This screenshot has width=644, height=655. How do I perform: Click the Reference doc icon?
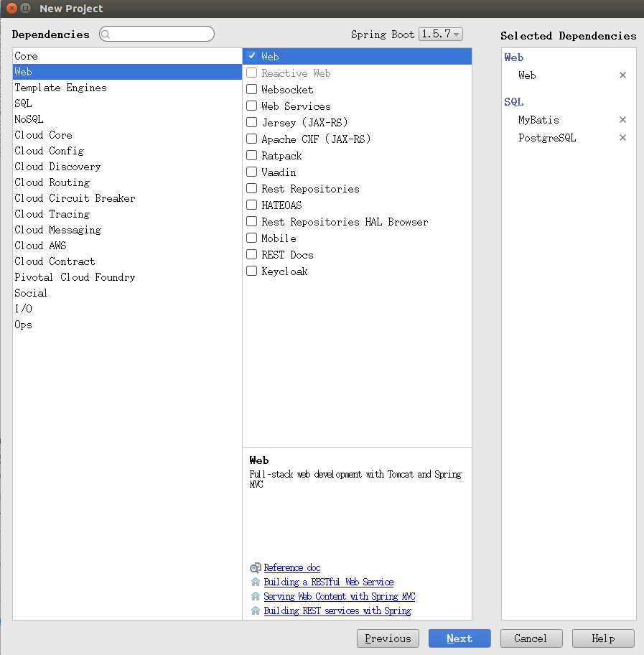pyautogui.click(x=255, y=567)
